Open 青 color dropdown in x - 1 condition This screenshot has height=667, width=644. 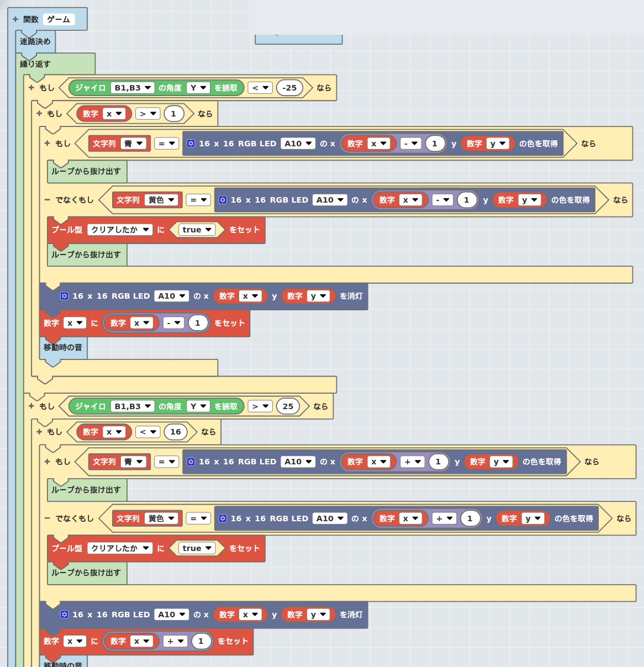(134, 144)
